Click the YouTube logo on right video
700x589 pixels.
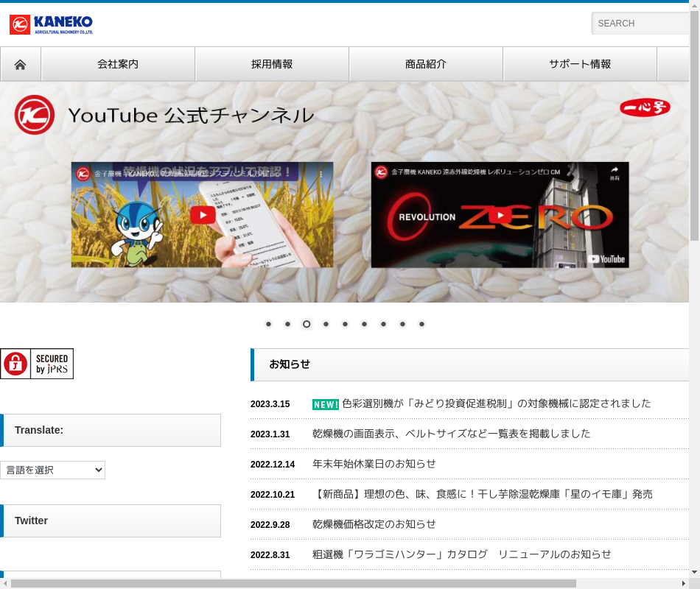point(606,259)
